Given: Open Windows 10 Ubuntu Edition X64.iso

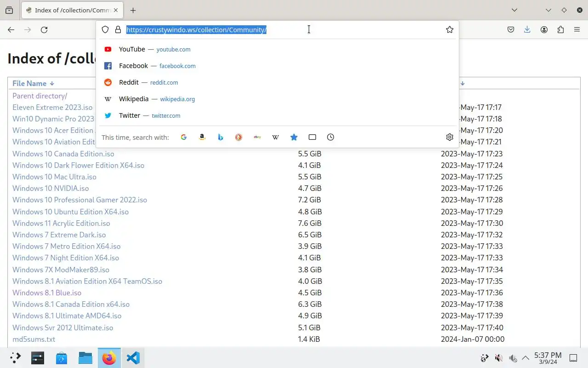Looking at the screenshot, I should point(70,212).
